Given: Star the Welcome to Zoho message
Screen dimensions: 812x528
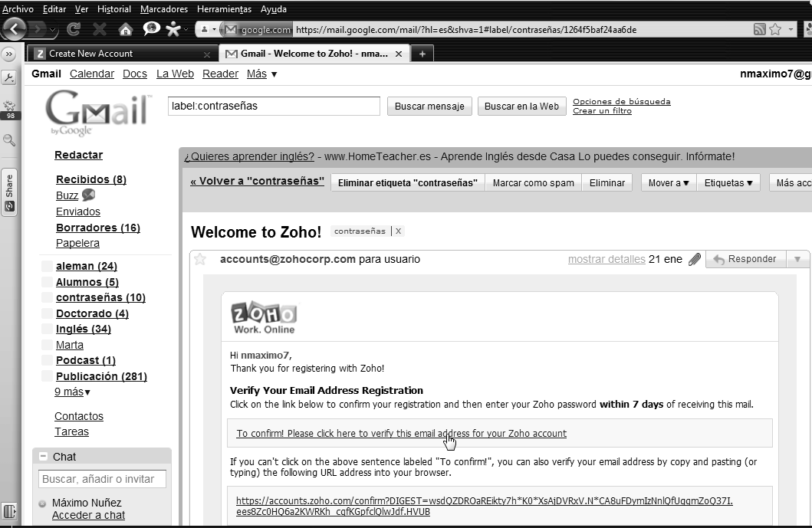Looking at the screenshot, I should click(x=200, y=259).
